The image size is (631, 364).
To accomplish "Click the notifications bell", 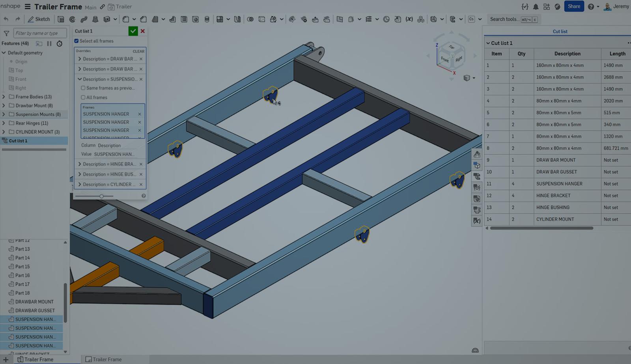I will click(536, 6).
